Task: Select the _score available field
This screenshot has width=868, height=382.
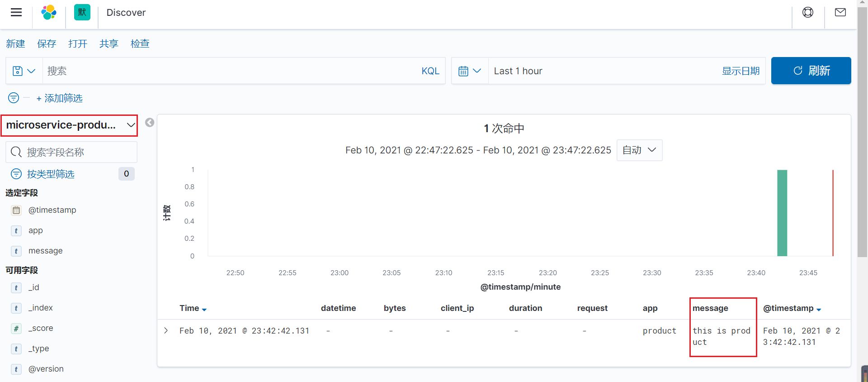Action: click(x=41, y=329)
